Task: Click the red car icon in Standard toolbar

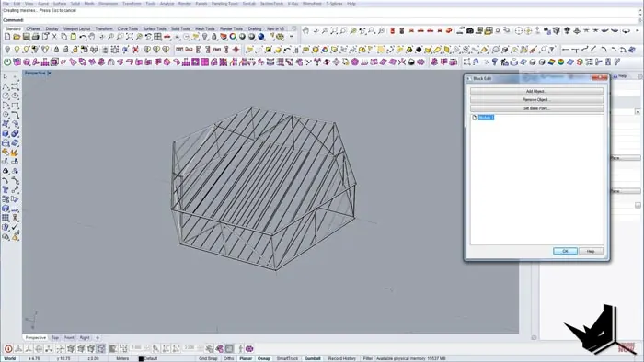Action: pyautogui.click(x=167, y=37)
